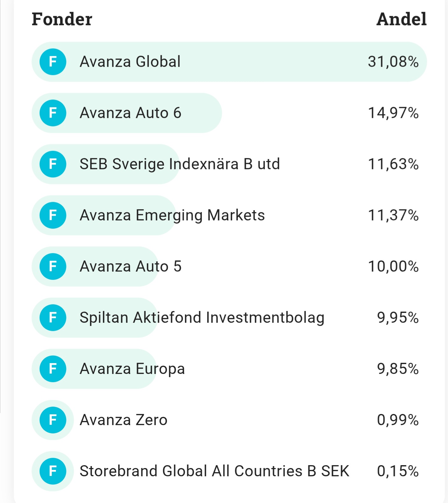Tap the 10,00% share for Auto 5

coord(393,266)
